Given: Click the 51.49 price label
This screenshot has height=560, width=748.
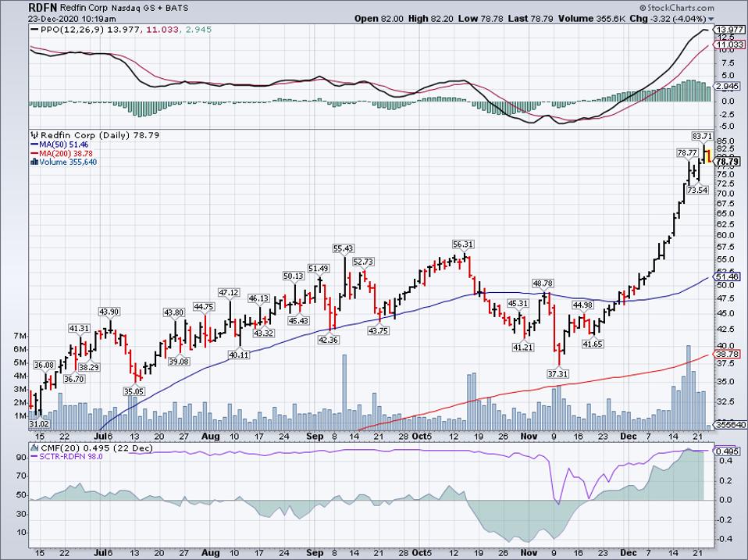Looking at the screenshot, I should (x=319, y=269).
